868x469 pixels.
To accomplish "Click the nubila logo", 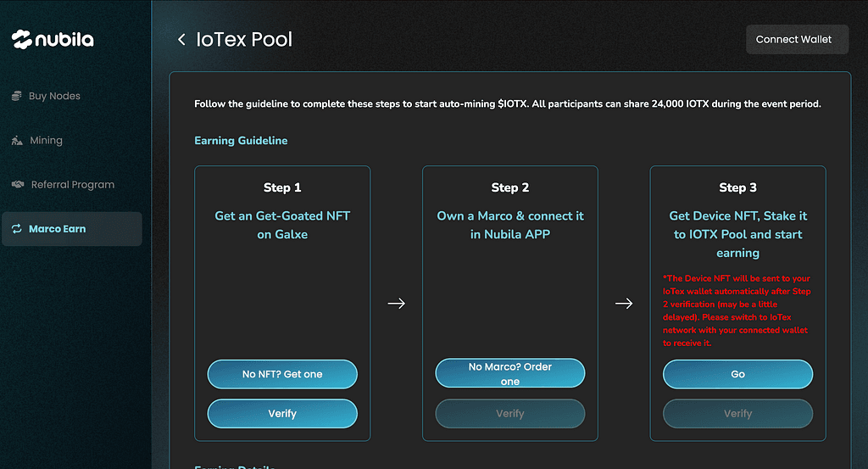I will click(53, 39).
